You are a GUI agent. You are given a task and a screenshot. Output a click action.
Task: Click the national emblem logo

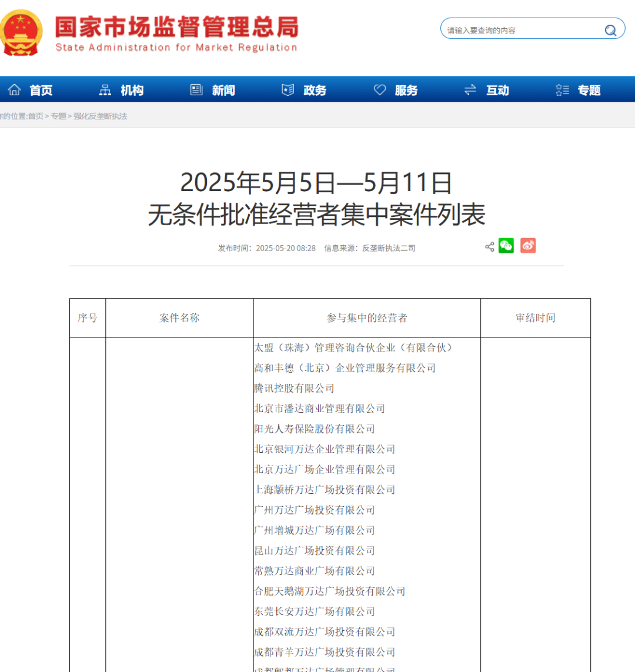tap(21, 32)
